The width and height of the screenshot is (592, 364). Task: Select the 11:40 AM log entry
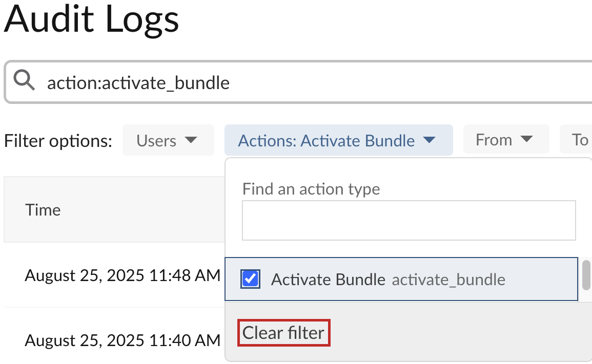point(123,340)
